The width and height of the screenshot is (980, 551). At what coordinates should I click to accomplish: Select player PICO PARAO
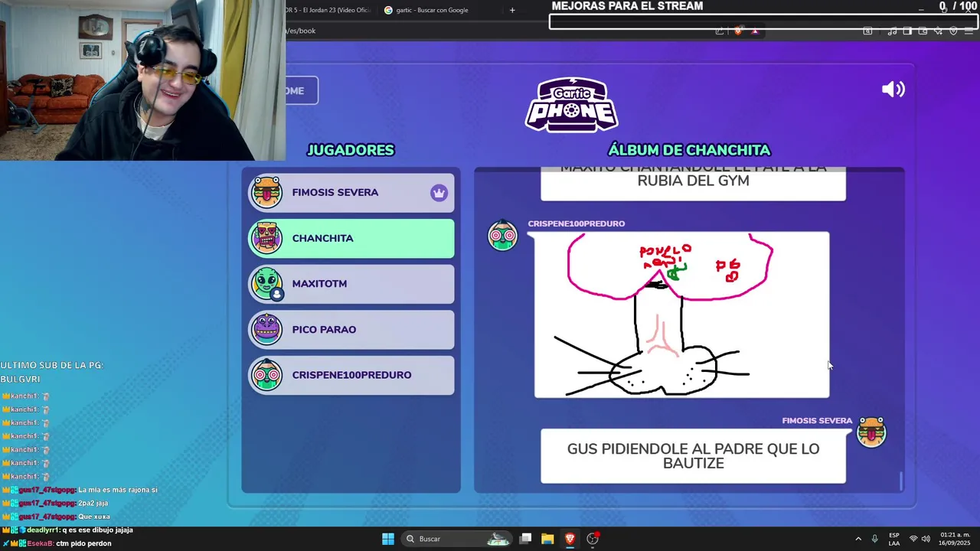(x=351, y=329)
